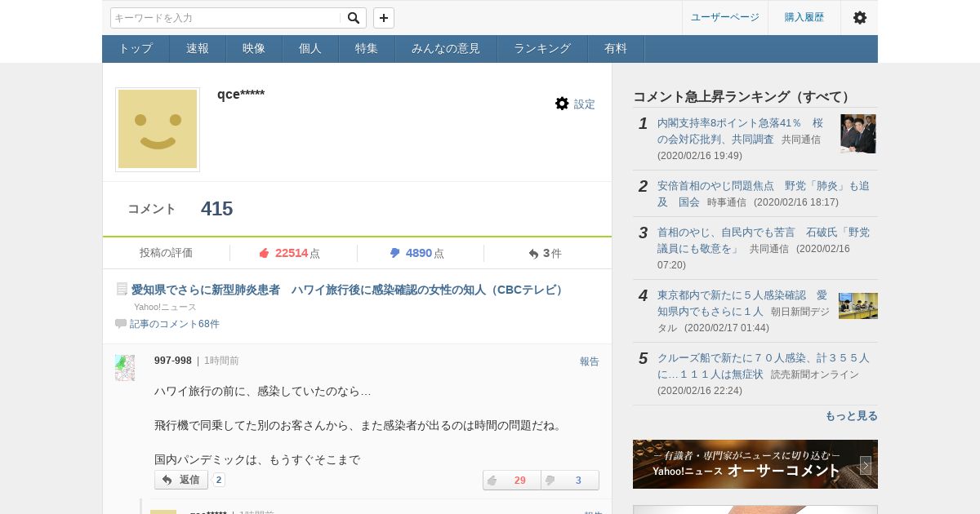Open 記事のコメント68件 link
Image resolution: width=980 pixels, height=514 pixels.
tap(175, 324)
